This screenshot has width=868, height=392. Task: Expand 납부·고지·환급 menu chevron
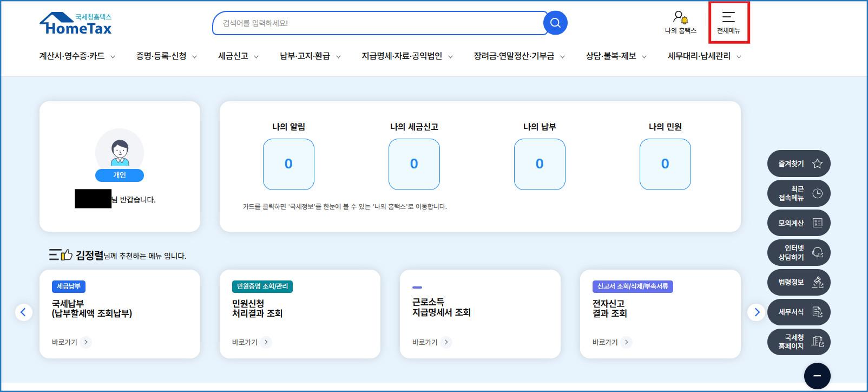(x=338, y=56)
